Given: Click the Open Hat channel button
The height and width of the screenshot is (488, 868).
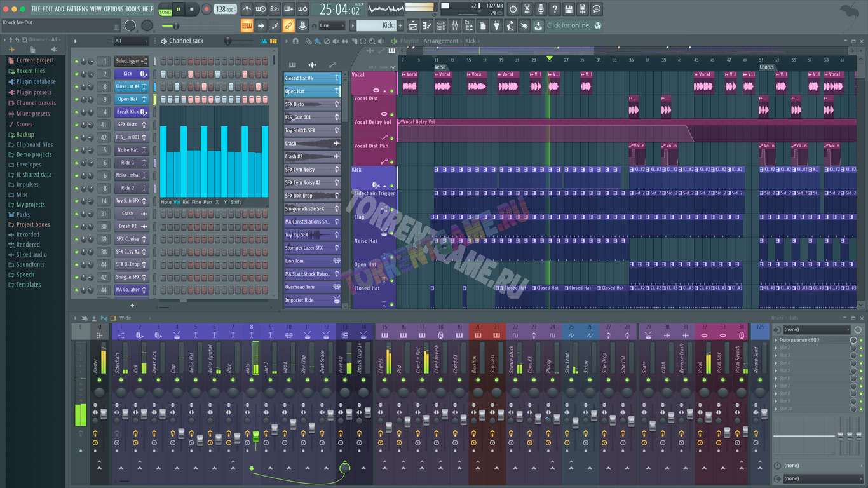Looking at the screenshot, I should click(x=128, y=99).
